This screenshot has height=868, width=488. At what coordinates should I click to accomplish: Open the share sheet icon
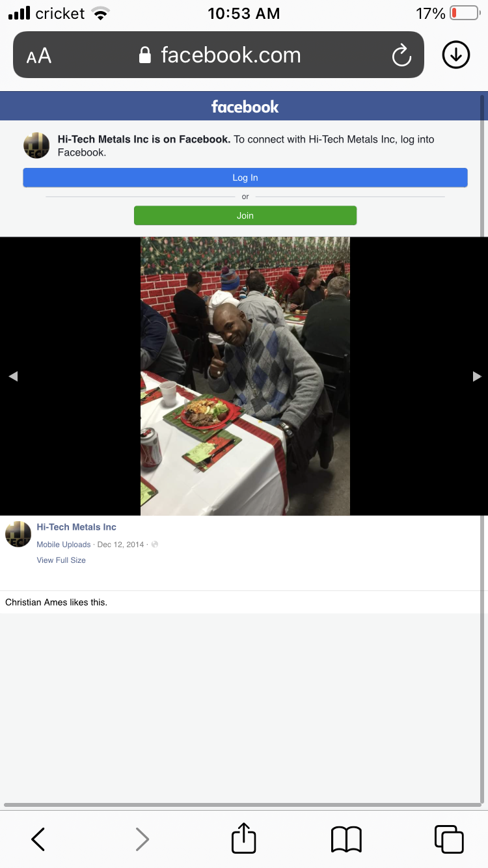click(244, 837)
